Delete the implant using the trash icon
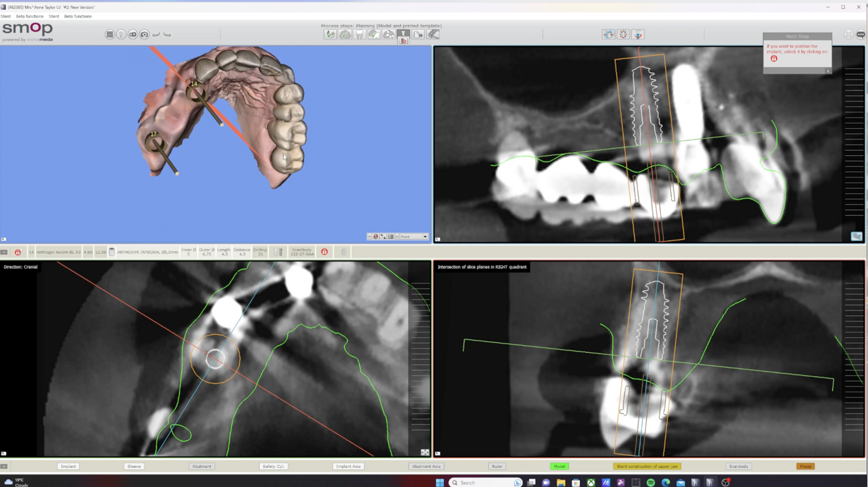 point(344,251)
